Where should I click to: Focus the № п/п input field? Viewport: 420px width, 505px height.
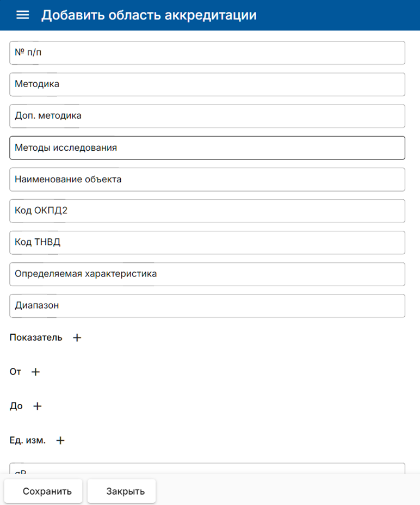[x=207, y=53]
